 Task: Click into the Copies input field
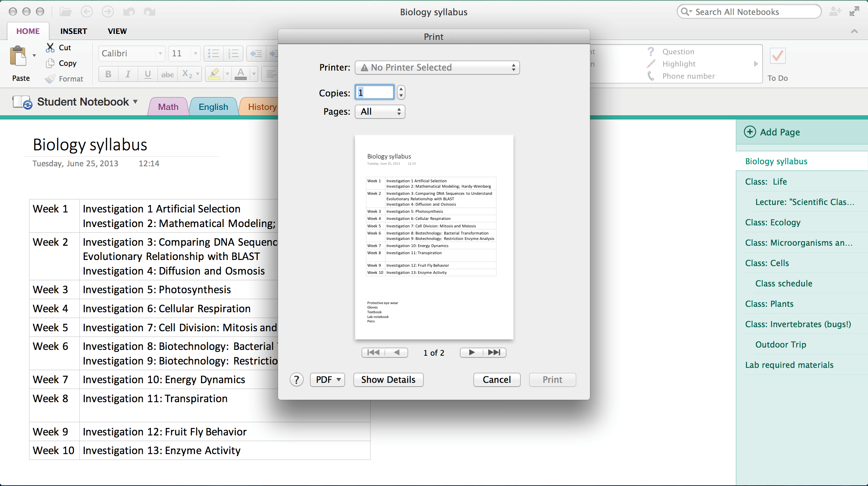(374, 92)
